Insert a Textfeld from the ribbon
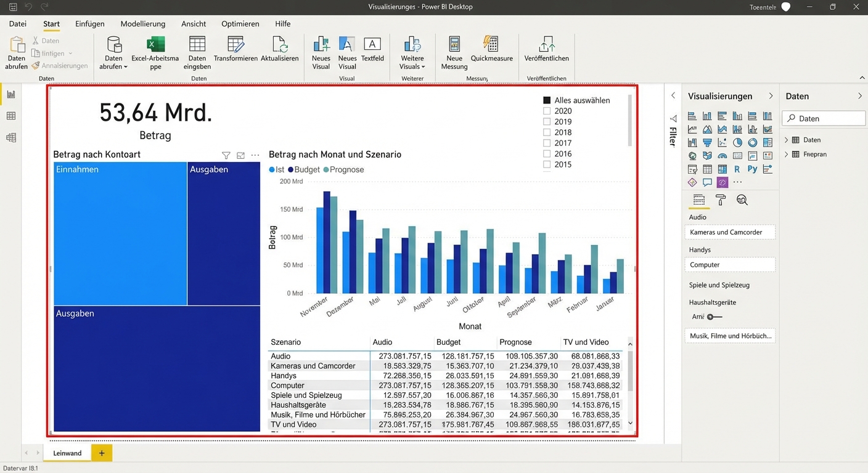Viewport: 868px width, 473px height. [x=372, y=45]
